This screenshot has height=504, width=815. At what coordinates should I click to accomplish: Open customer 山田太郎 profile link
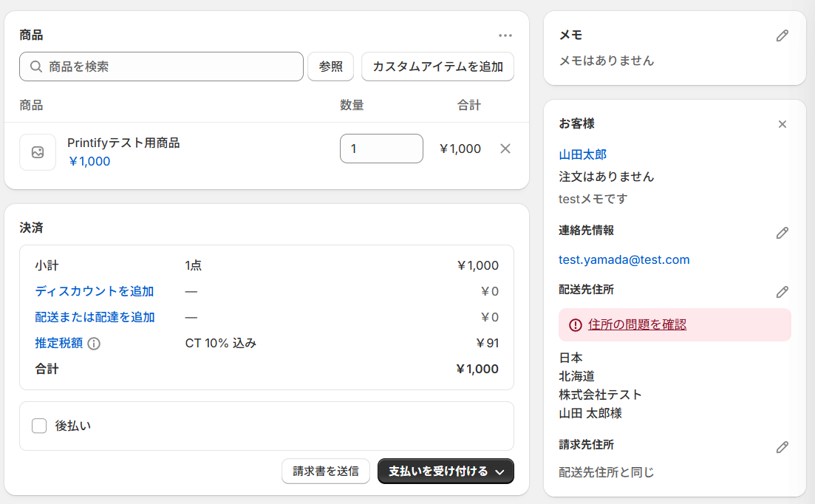tap(583, 154)
